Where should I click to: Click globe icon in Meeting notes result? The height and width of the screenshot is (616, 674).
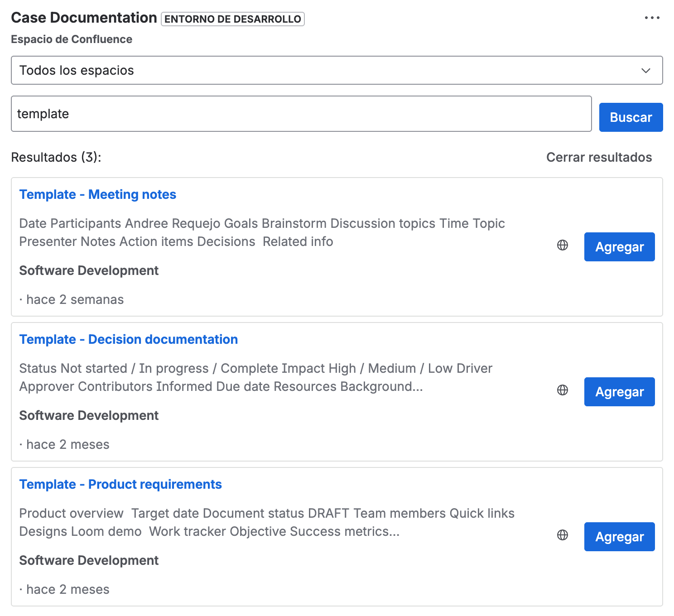(563, 245)
